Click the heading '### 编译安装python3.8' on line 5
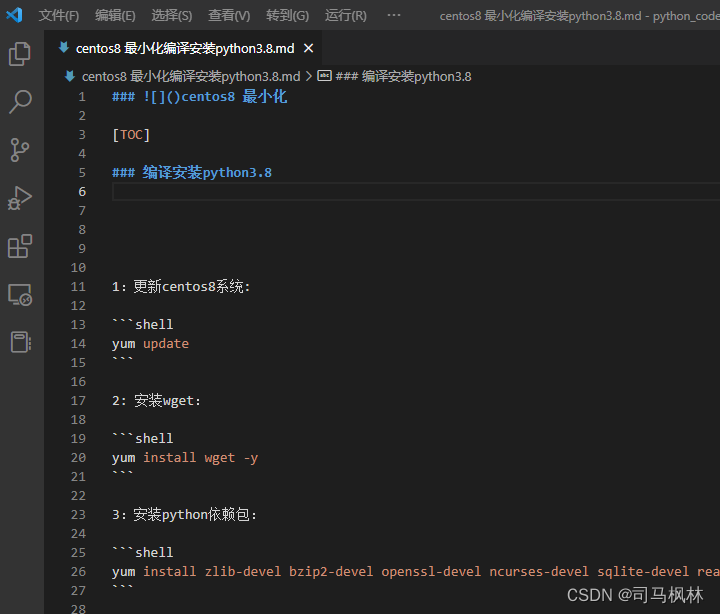This screenshot has width=720, height=614. (192, 173)
